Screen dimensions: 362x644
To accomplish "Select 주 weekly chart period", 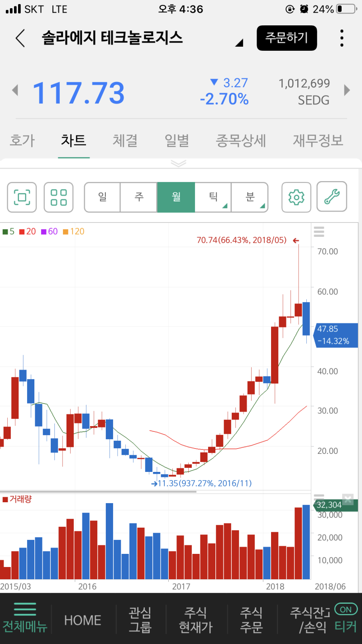I will point(139,197).
